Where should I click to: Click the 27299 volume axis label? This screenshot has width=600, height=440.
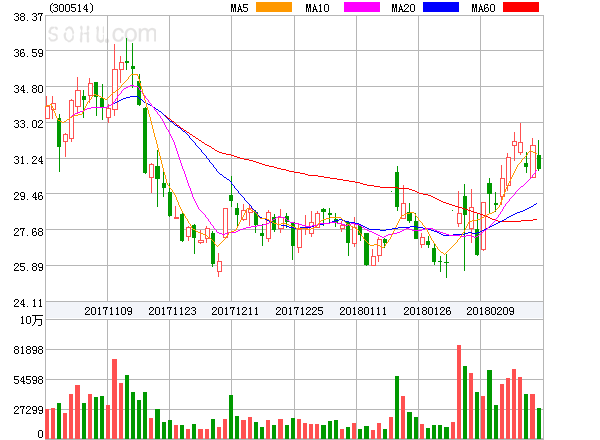28,411
